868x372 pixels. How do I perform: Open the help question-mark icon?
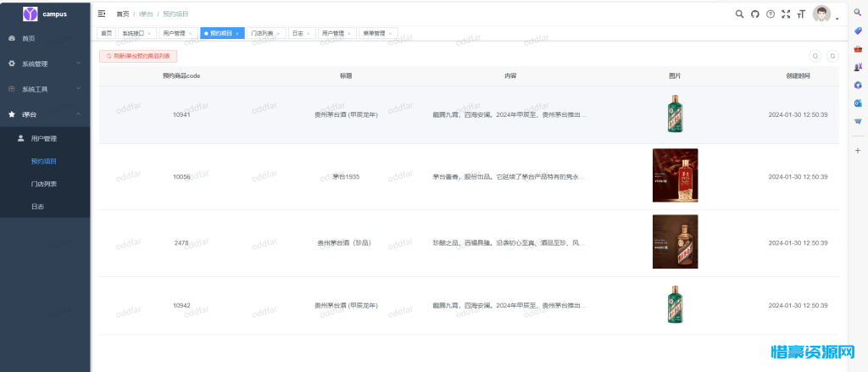pyautogui.click(x=770, y=14)
